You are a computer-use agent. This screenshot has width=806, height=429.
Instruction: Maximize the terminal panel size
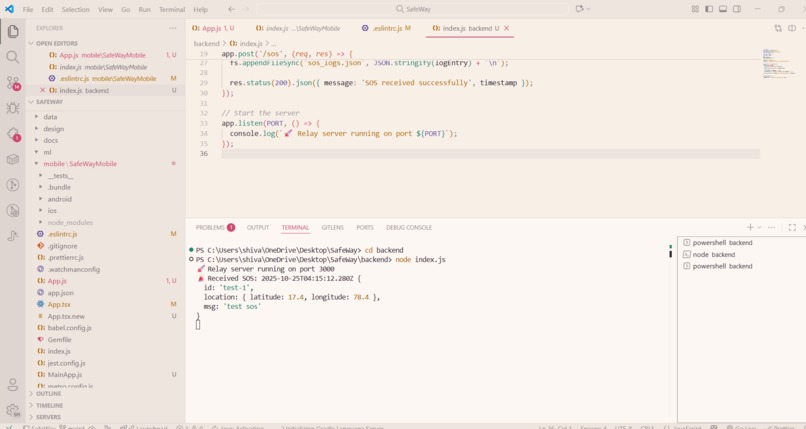click(792, 227)
